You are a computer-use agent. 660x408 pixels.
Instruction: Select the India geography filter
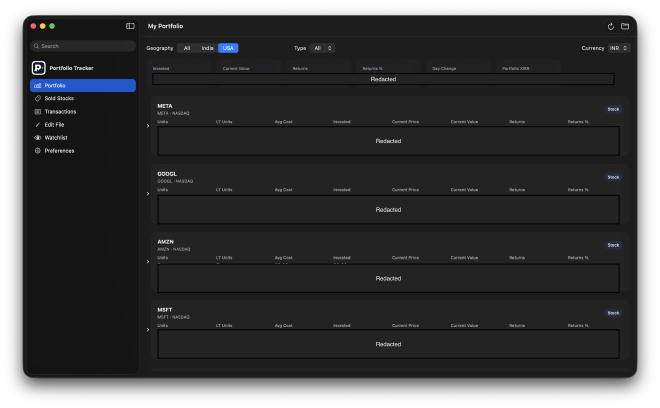point(207,48)
